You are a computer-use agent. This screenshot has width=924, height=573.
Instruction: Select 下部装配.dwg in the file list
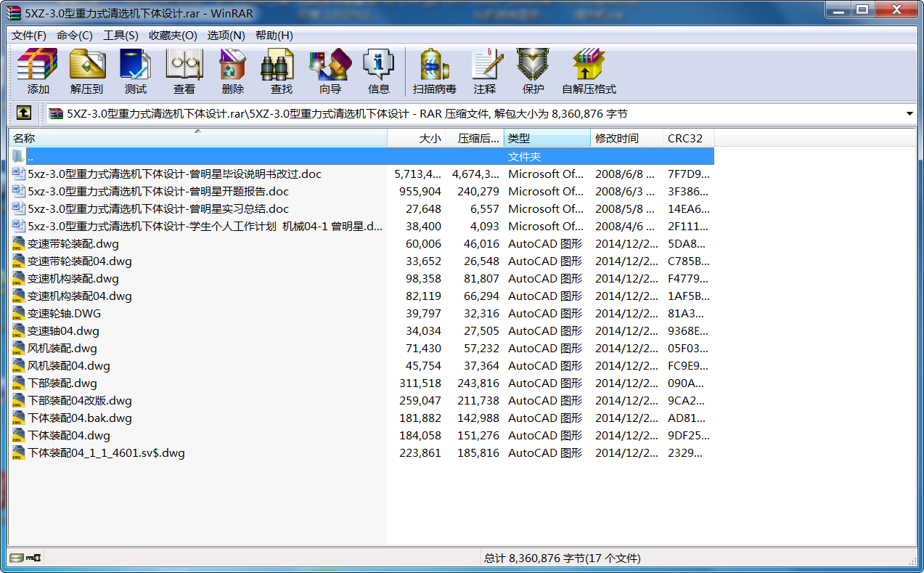[61, 383]
